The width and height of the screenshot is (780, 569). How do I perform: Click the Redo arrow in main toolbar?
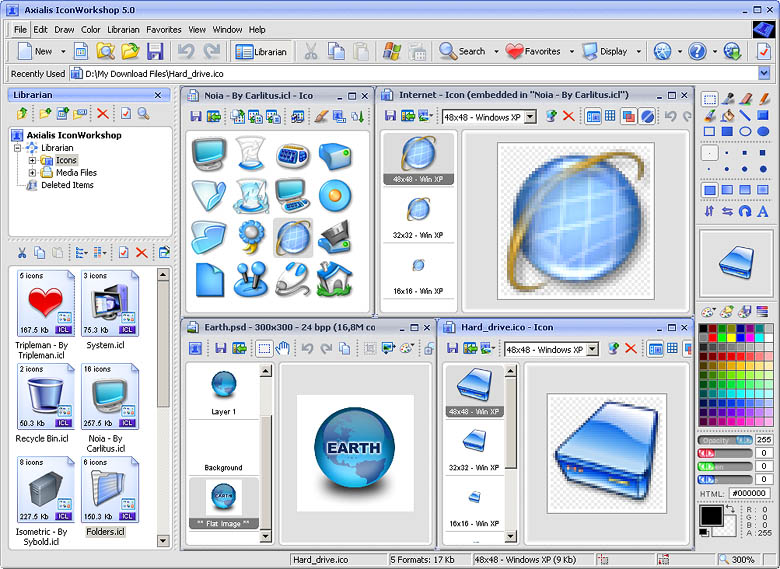pos(212,51)
